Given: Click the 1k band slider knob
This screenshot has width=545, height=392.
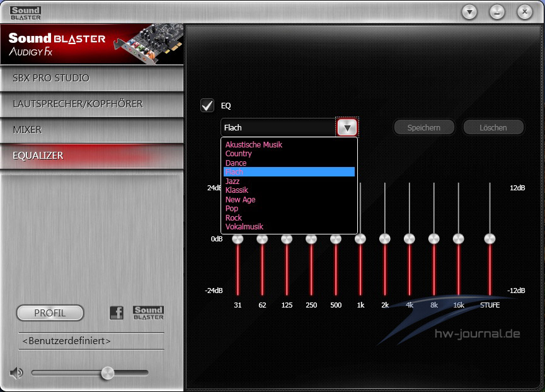Looking at the screenshot, I should pyautogui.click(x=360, y=239).
